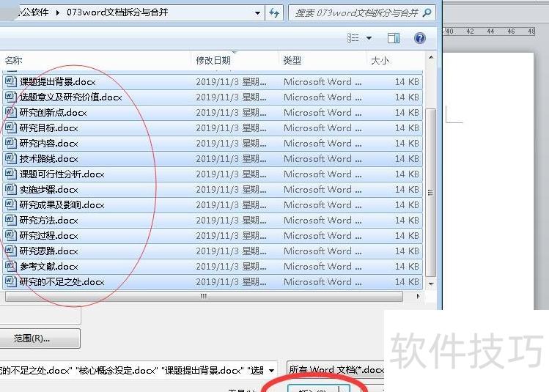
Task: Select file name 研究思路.docx
Action: point(48,251)
